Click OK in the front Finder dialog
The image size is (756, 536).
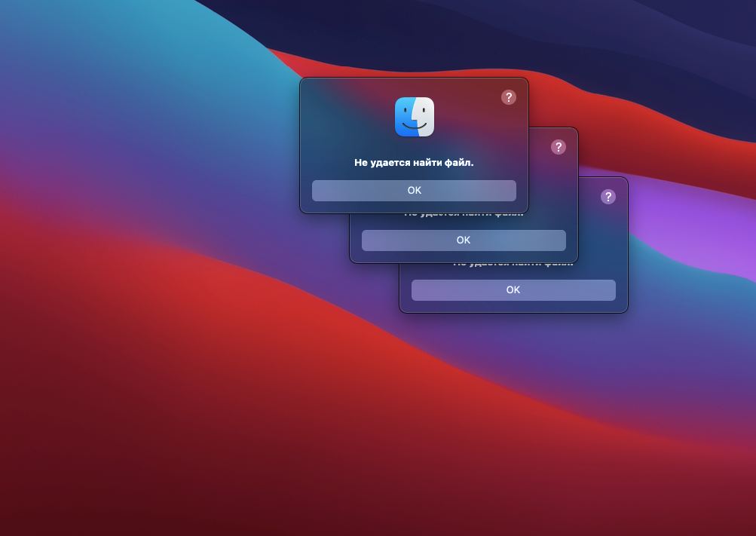click(x=414, y=191)
